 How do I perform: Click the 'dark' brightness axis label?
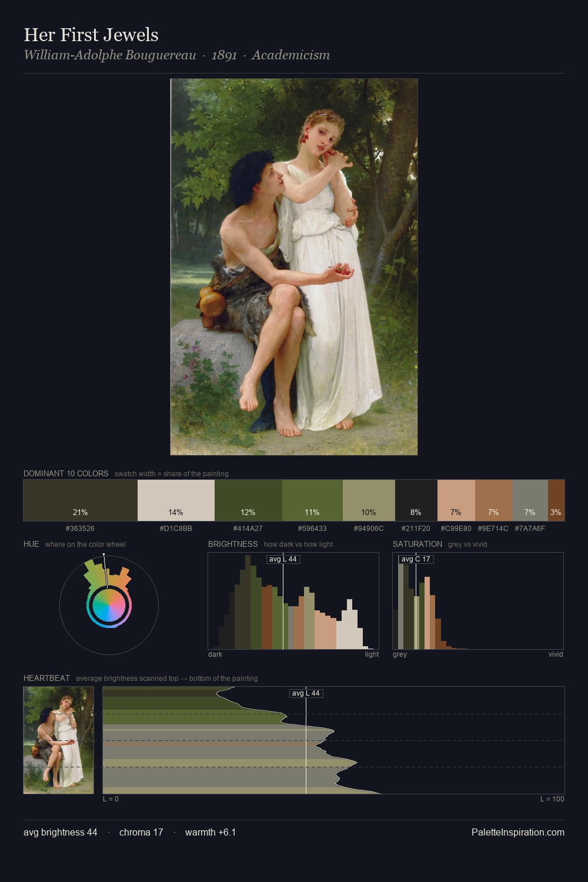pyautogui.click(x=215, y=654)
